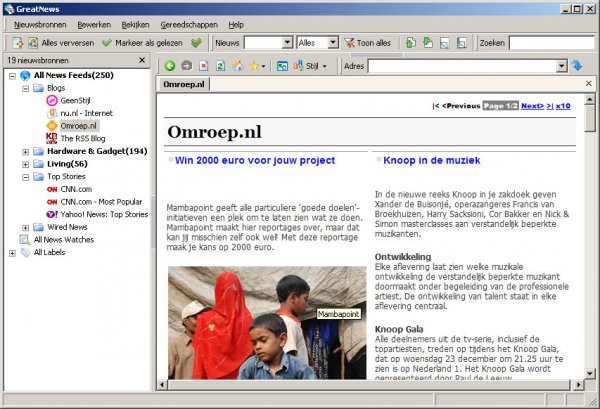The height and width of the screenshot is (409, 600).
Task: Switch to Omroep.nl tab
Action: (x=184, y=84)
